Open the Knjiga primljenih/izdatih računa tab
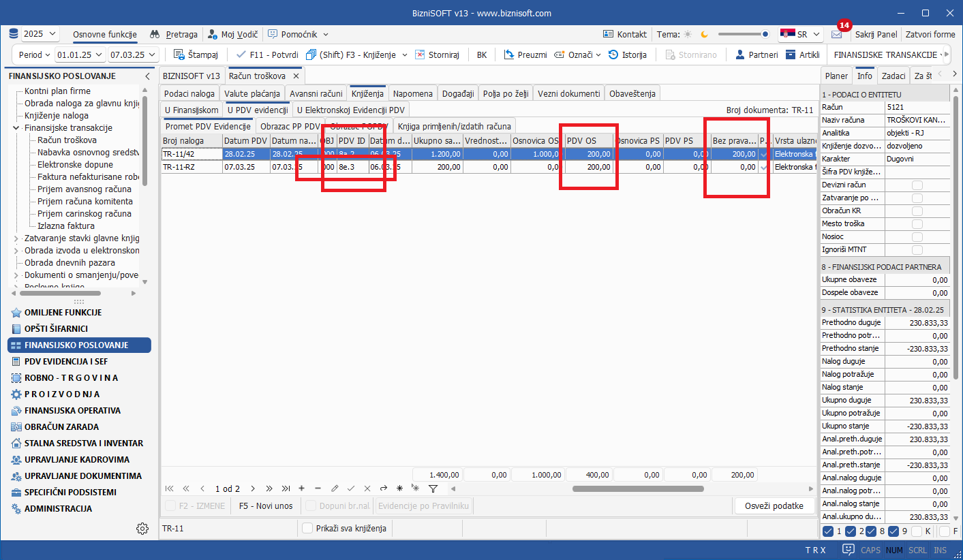Viewport: 963px width, 560px height. click(x=455, y=126)
